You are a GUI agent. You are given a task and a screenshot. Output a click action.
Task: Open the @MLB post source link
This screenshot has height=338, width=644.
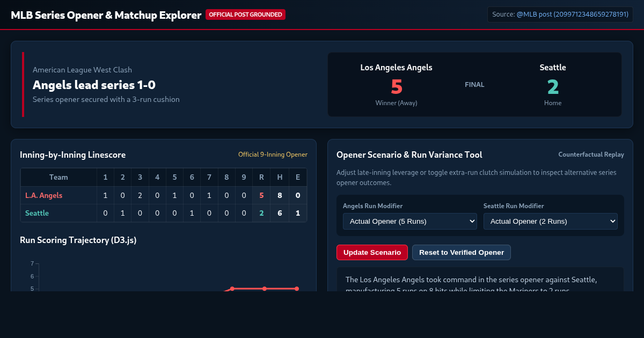(573, 14)
